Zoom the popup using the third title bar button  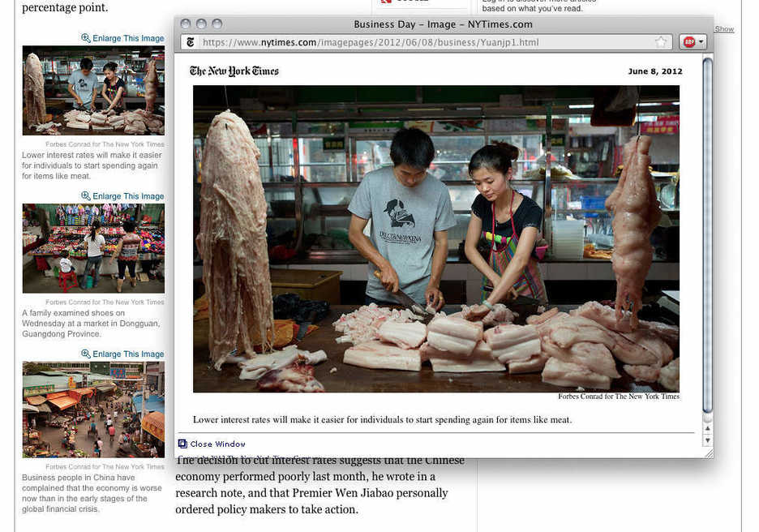click(217, 24)
